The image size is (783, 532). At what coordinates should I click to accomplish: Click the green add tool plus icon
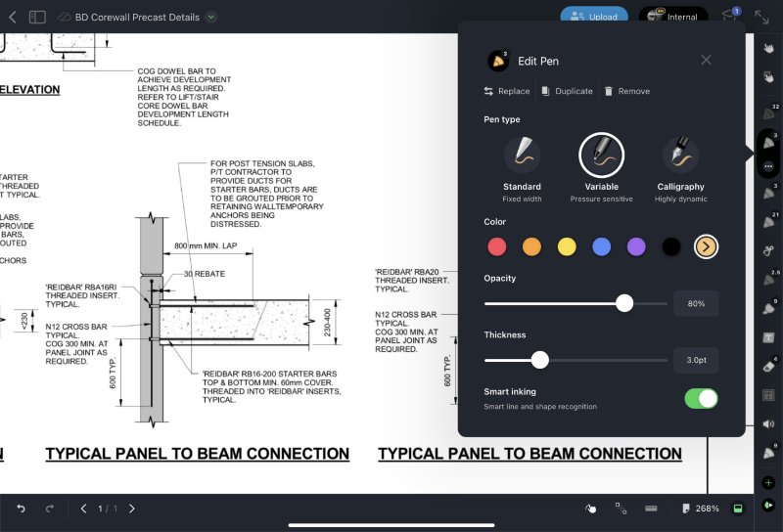point(768,483)
